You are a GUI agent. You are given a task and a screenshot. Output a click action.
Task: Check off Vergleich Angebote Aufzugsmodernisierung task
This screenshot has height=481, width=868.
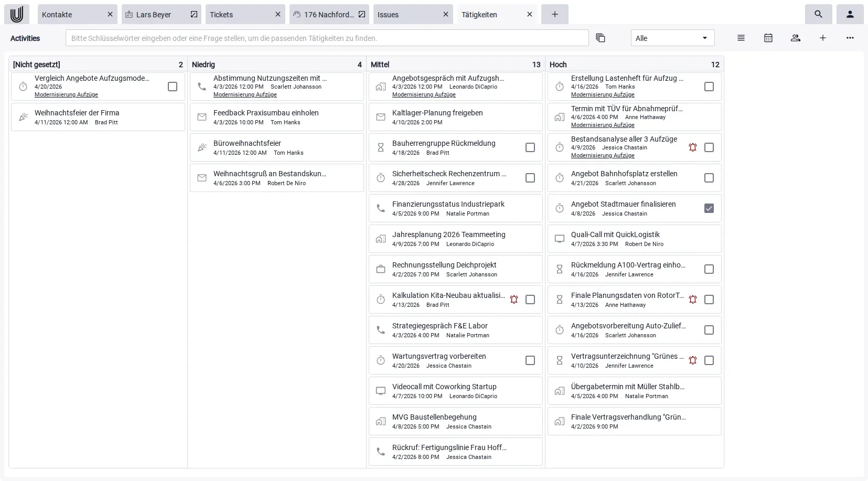click(x=173, y=87)
